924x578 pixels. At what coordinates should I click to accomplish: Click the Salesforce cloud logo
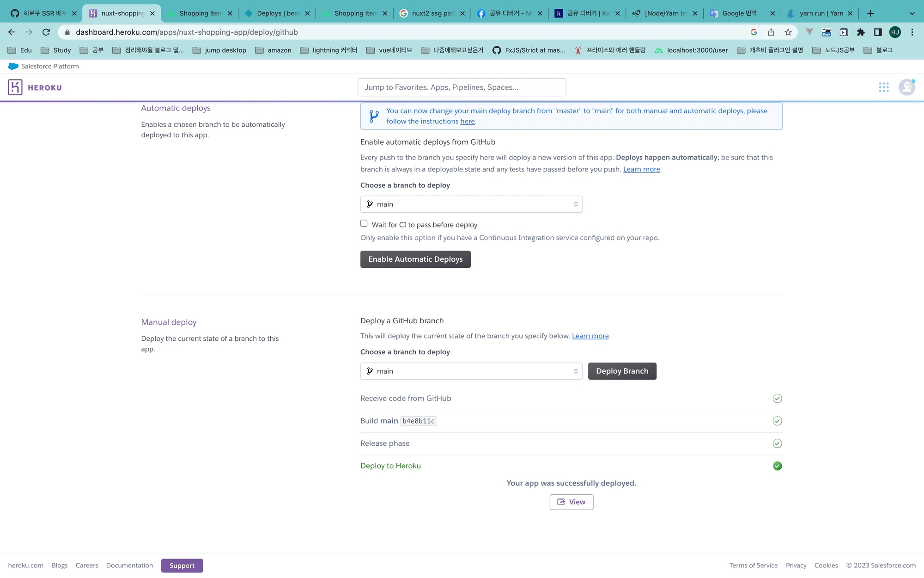[x=13, y=66]
